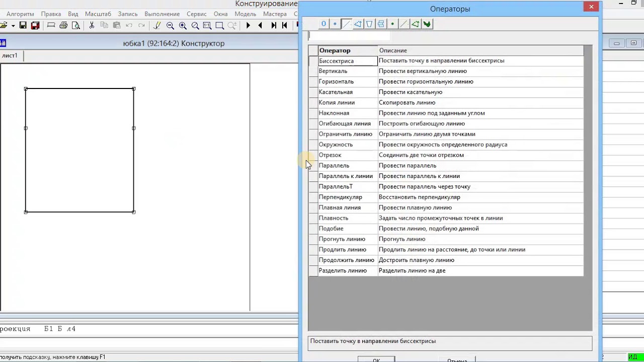Click the run-to-end arrow icon
The width and height of the screenshot is (644, 362).
point(273,25)
